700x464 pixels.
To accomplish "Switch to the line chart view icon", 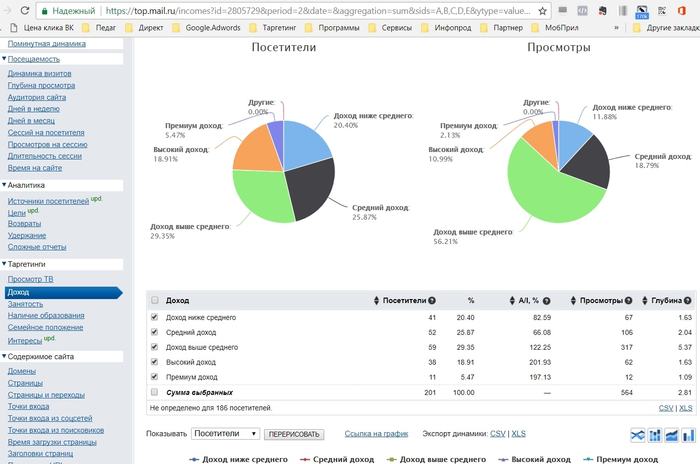I will pyautogui.click(x=638, y=435).
